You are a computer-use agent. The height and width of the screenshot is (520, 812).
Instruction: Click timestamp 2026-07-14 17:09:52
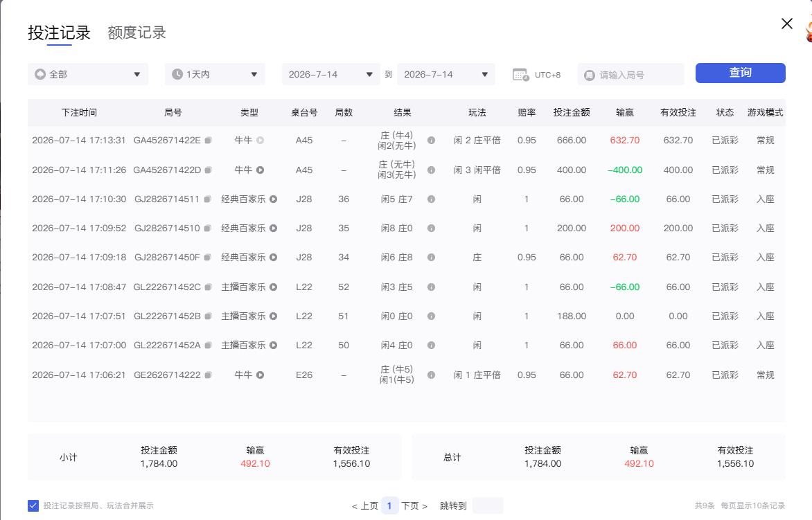79,228
